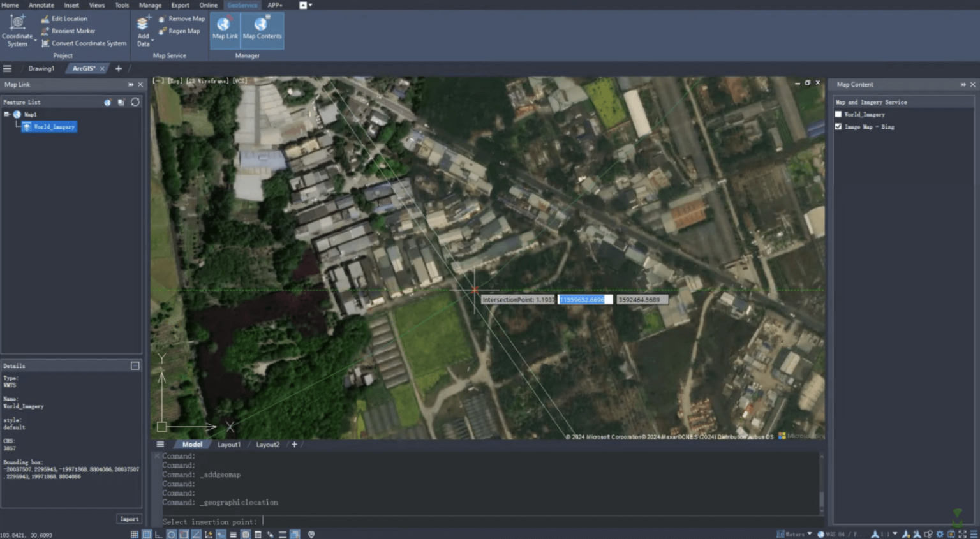Click the Remove Map button
The height and width of the screenshot is (539, 980).
[x=186, y=18]
